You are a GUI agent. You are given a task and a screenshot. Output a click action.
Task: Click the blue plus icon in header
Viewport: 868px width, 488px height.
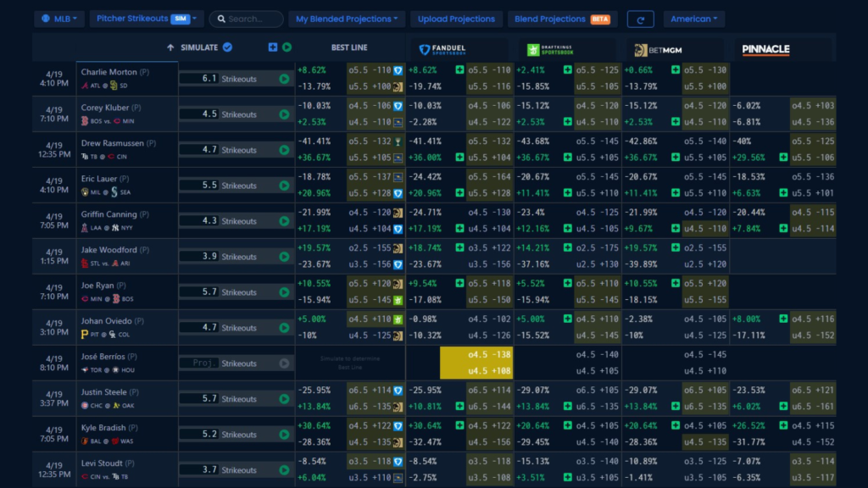click(273, 47)
